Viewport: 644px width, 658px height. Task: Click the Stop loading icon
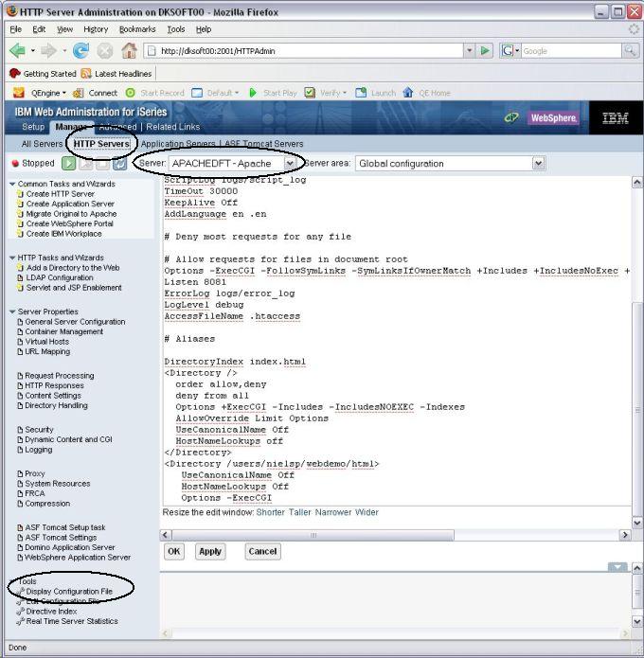pos(105,51)
